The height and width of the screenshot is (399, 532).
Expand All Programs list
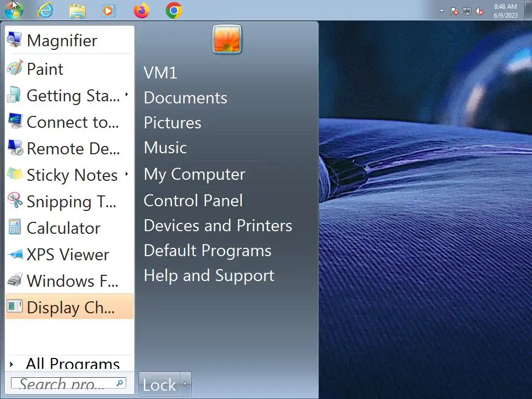(70, 363)
